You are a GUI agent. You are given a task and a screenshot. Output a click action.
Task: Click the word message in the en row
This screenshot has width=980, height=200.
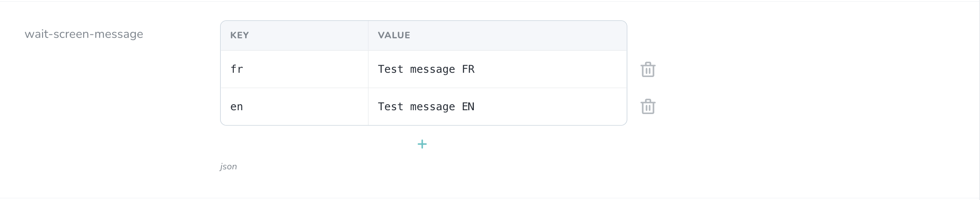(x=432, y=107)
